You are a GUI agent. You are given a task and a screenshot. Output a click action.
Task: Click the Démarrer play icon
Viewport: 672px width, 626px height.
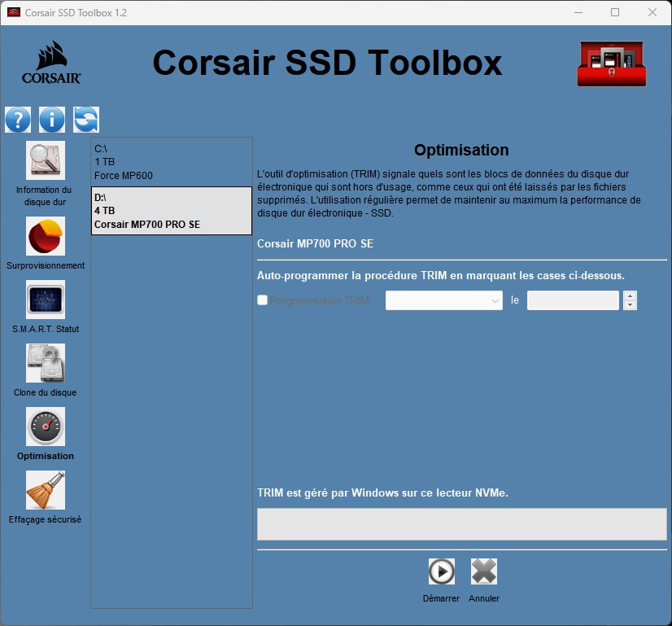coord(442,571)
